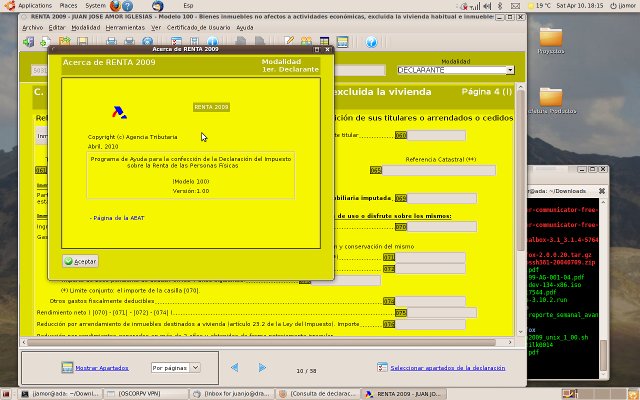This screenshot has width=640, height=400.
Task: Click the first printer toolbar icon
Action: click(111, 41)
